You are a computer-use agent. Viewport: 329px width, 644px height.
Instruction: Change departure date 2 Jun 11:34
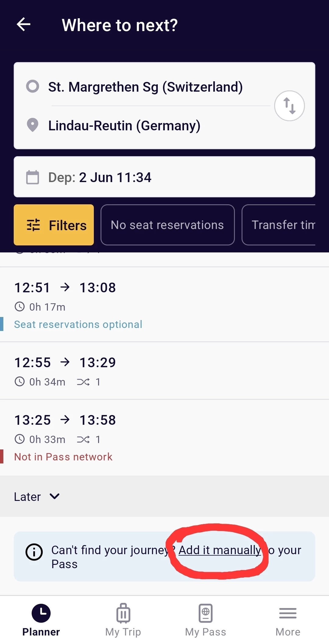point(115,177)
